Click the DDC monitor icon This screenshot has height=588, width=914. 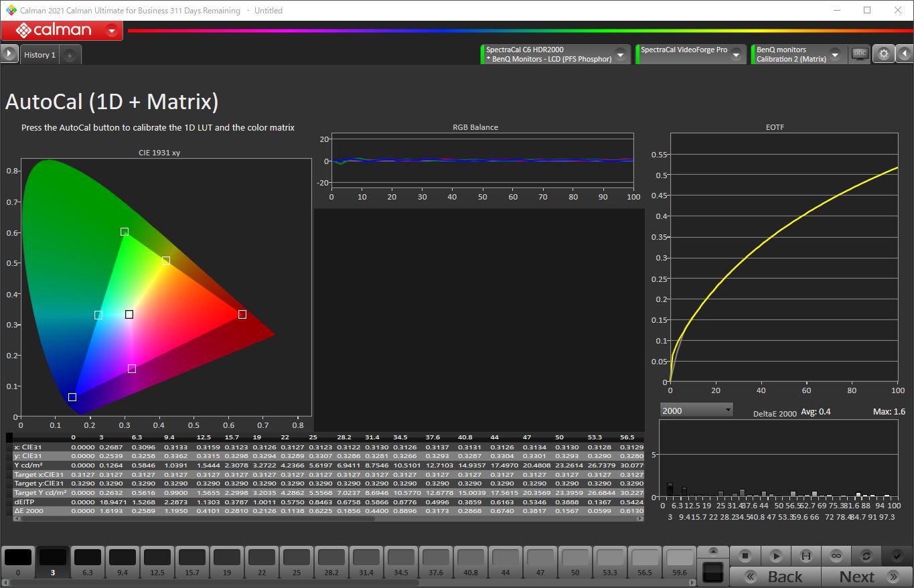tap(859, 54)
